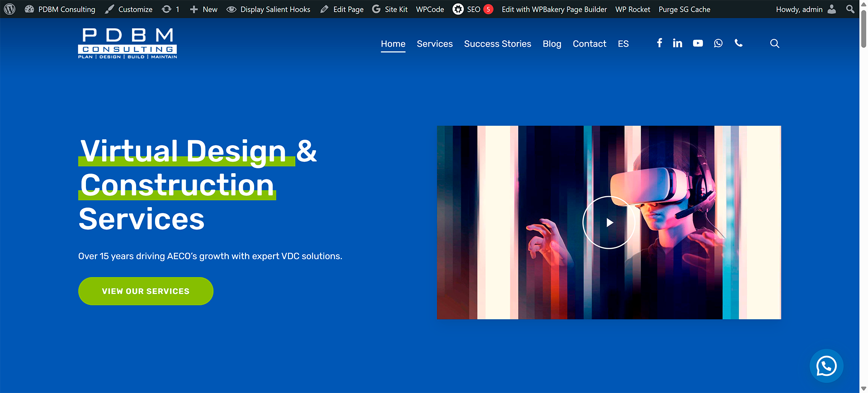
Task: Select Purge SG Cache
Action: point(684,9)
